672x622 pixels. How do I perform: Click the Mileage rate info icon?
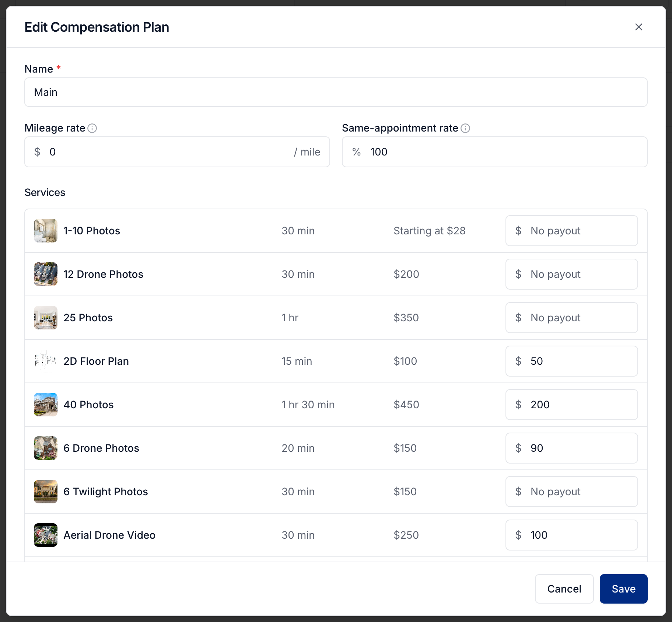point(92,128)
